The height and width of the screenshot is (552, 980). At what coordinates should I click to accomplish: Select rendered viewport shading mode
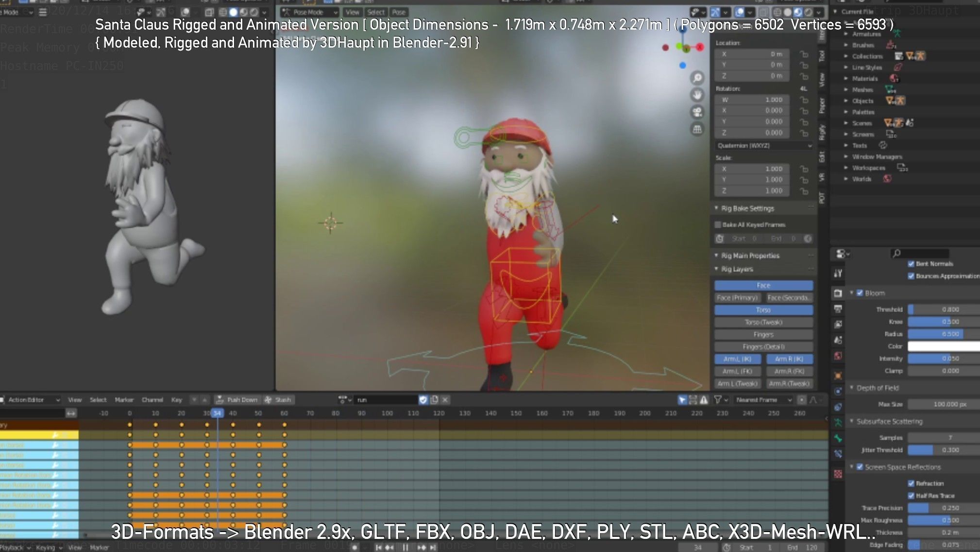808,12
